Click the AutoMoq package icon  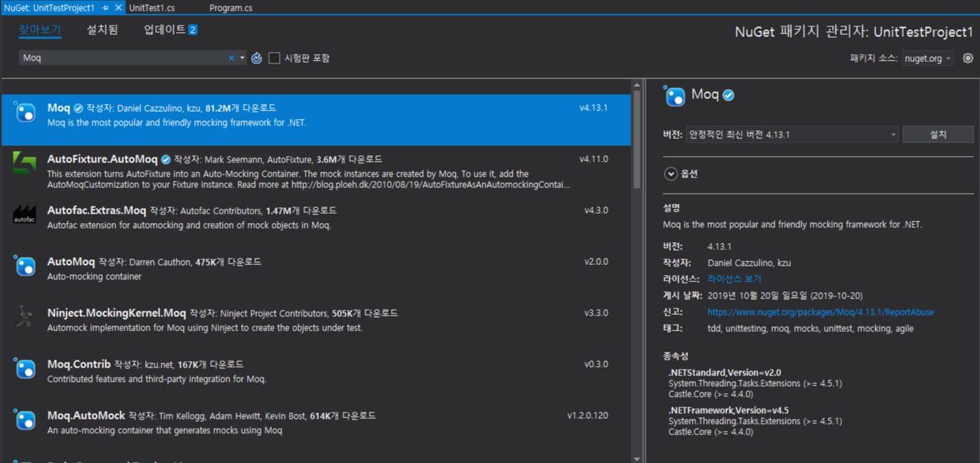click(x=25, y=266)
